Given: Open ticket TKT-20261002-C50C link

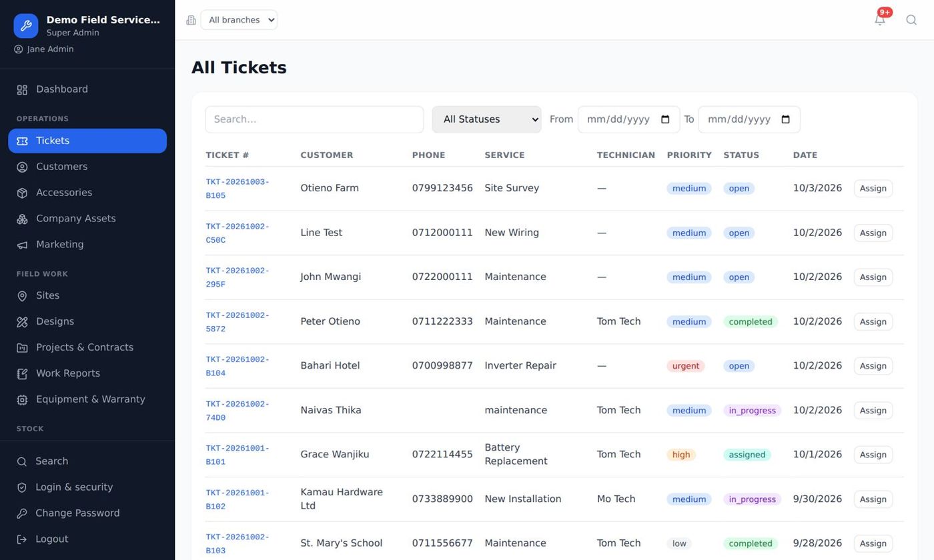Looking at the screenshot, I should click(238, 233).
